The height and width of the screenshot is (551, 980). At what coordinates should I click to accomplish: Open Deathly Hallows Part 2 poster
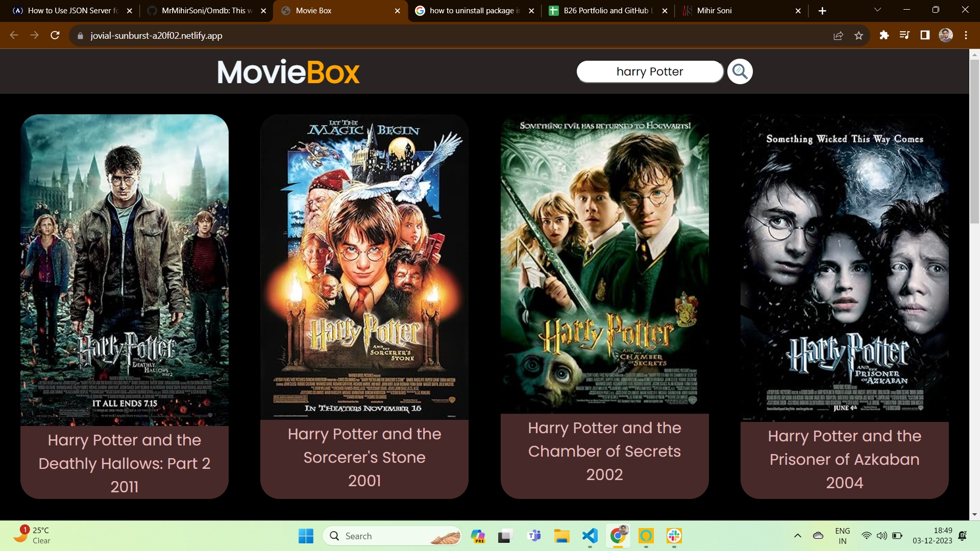click(x=125, y=270)
